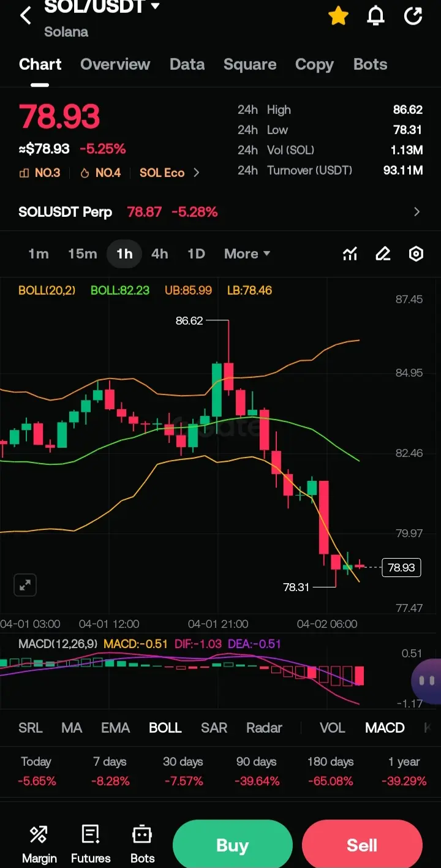The image size is (441, 868).
Task: Open the SOL/USDT pair dropdown
Action: click(x=102, y=7)
